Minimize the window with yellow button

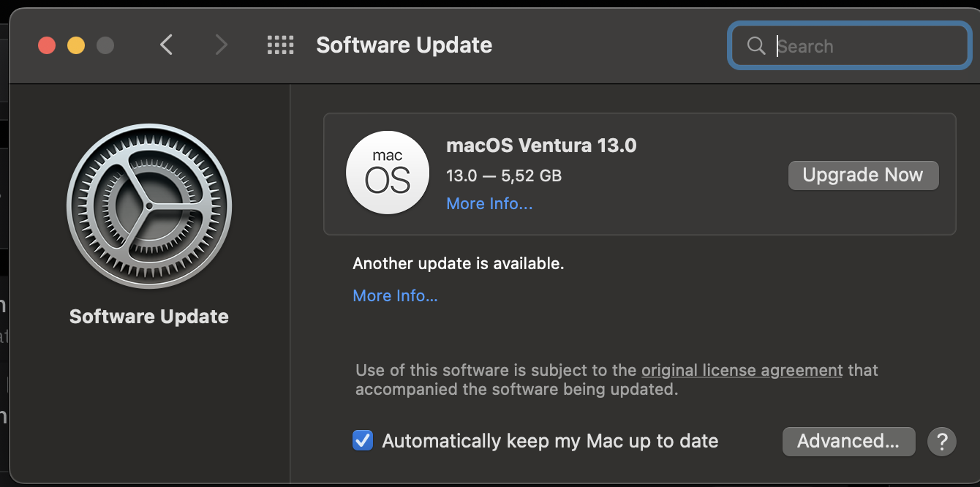click(76, 45)
